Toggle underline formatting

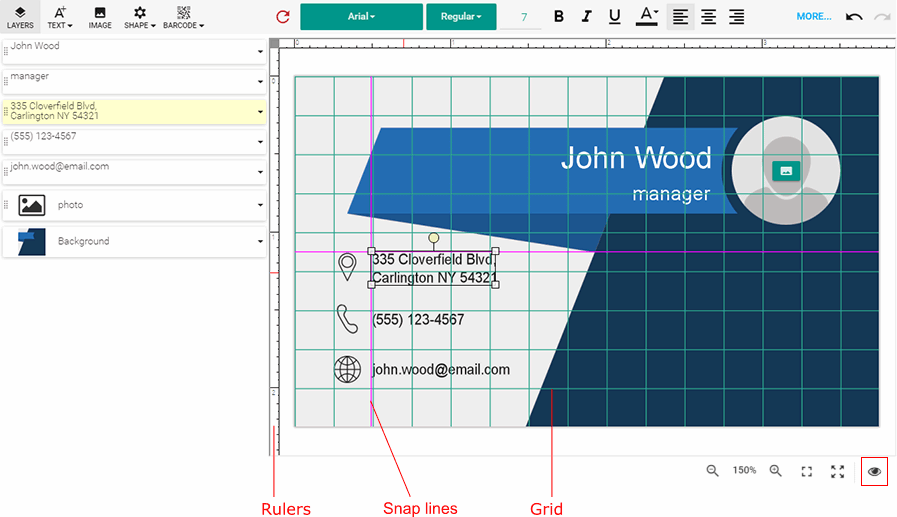[x=614, y=17]
